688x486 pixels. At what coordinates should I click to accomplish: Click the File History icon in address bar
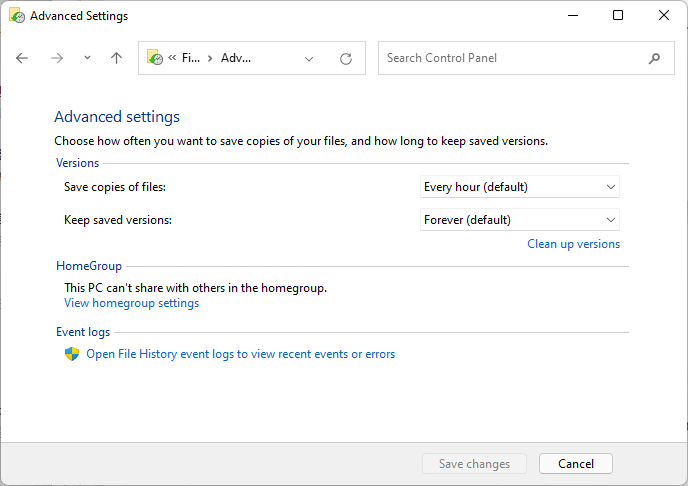click(x=154, y=58)
